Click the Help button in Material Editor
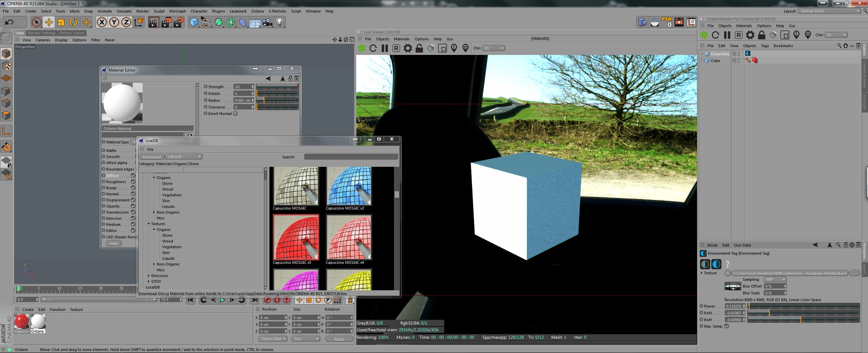Viewport: 868px width, 353px height. (x=114, y=243)
